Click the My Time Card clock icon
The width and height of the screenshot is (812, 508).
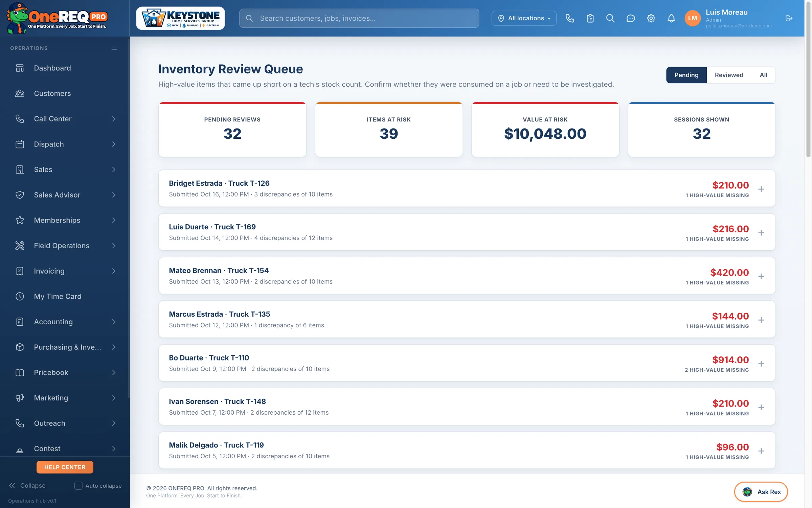(20, 296)
